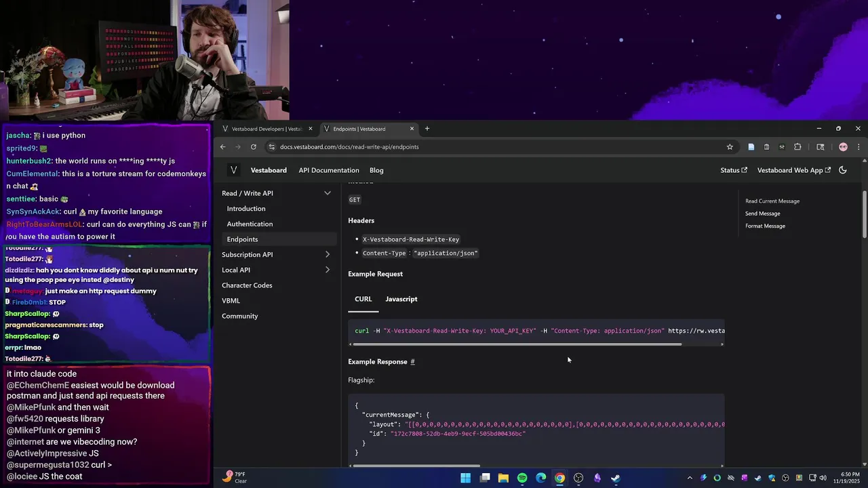
Task: Open the tab search icon in Chrome toolbar
Action: tap(820, 147)
